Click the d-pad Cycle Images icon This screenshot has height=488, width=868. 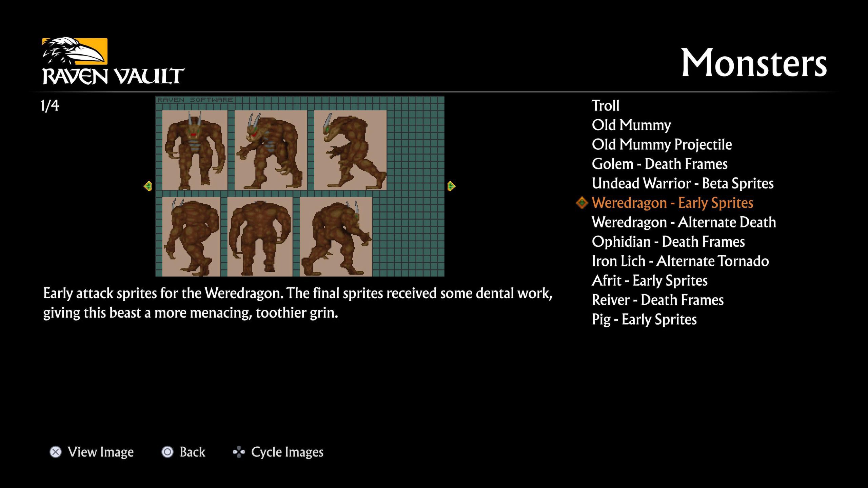pyautogui.click(x=239, y=452)
